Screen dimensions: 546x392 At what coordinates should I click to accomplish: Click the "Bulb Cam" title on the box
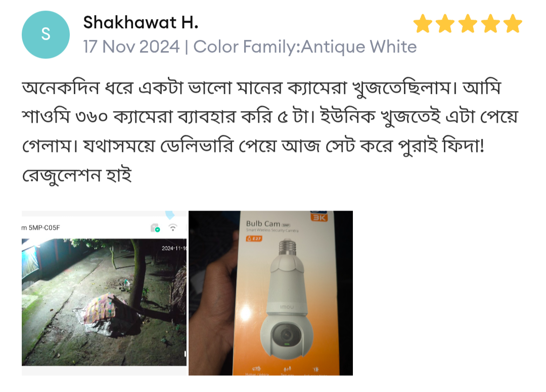click(x=263, y=224)
